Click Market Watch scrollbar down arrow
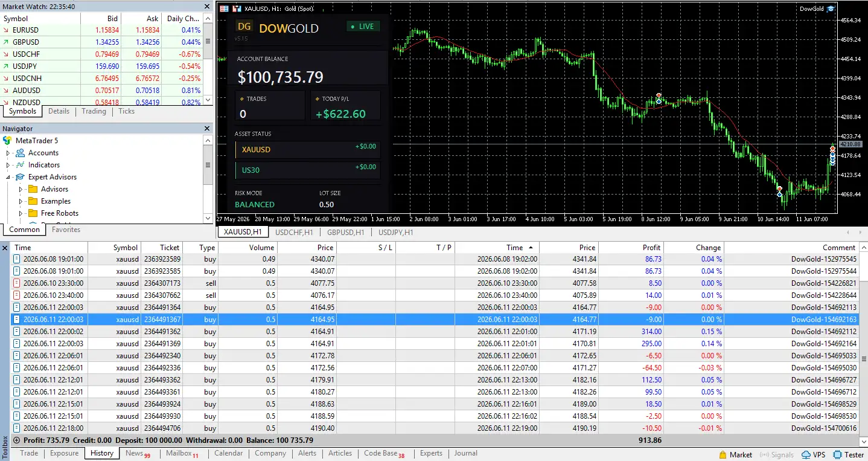868x461 pixels. (x=208, y=100)
